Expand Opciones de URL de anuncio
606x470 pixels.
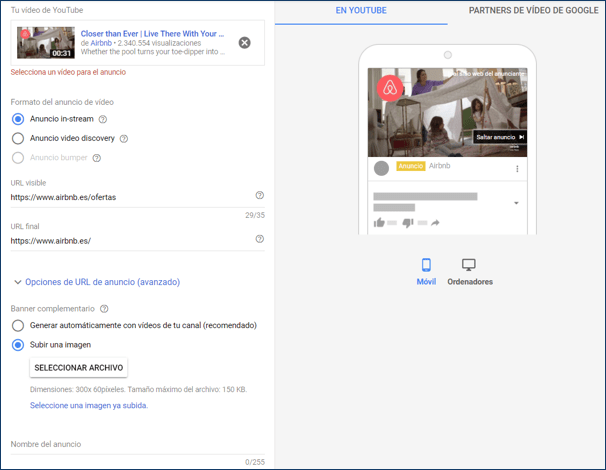[x=97, y=282]
